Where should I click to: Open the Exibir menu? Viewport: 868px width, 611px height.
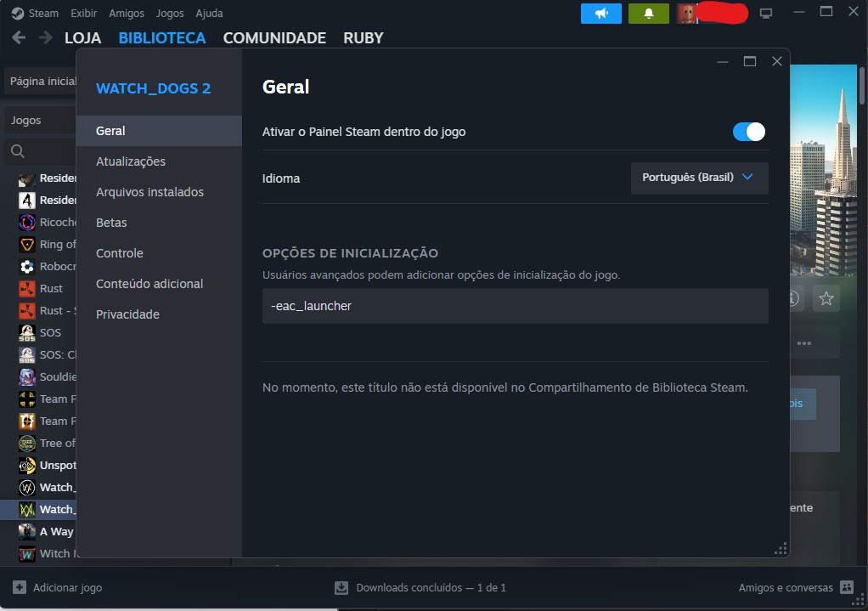point(83,14)
